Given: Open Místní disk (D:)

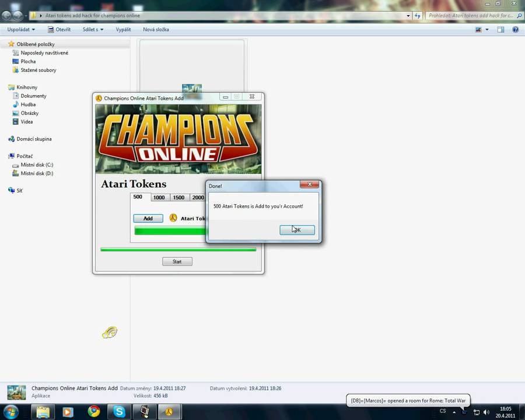Looking at the screenshot, I should click(x=37, y=173).
